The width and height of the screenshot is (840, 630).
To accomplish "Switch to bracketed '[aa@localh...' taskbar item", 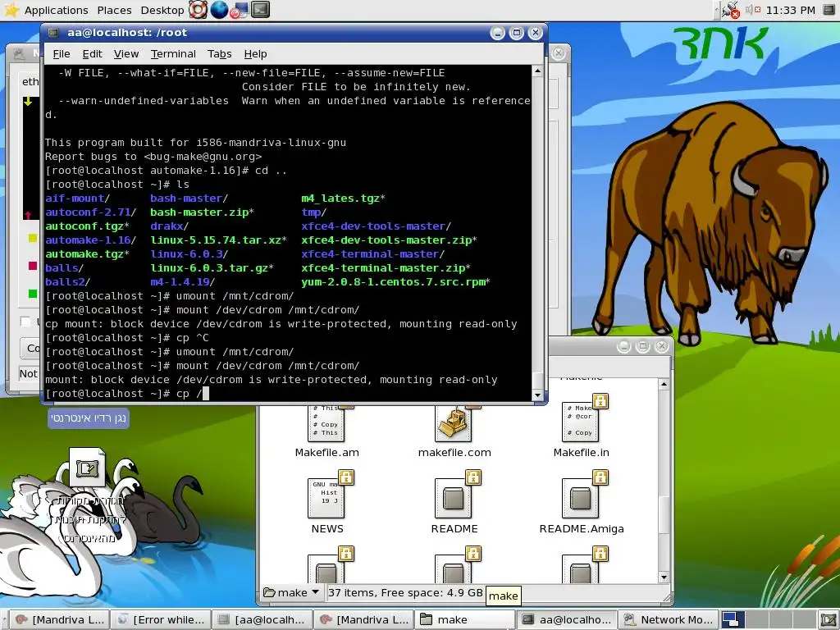I will (262, 620).
